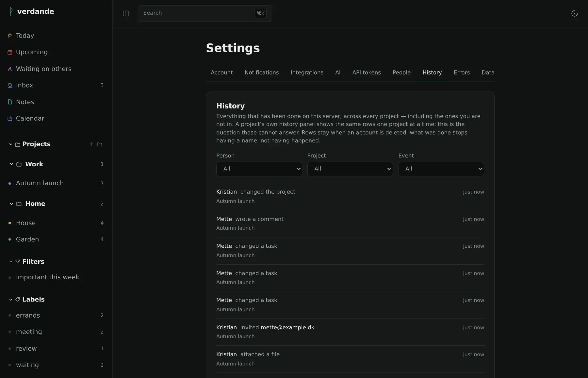Go to the API tokens tab

[367, 73]
